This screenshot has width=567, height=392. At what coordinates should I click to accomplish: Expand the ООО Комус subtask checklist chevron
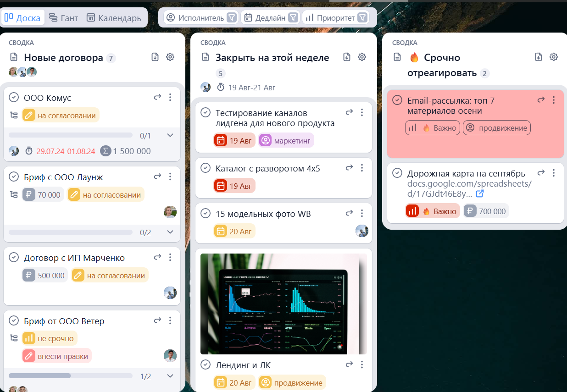tap(170, 135)
